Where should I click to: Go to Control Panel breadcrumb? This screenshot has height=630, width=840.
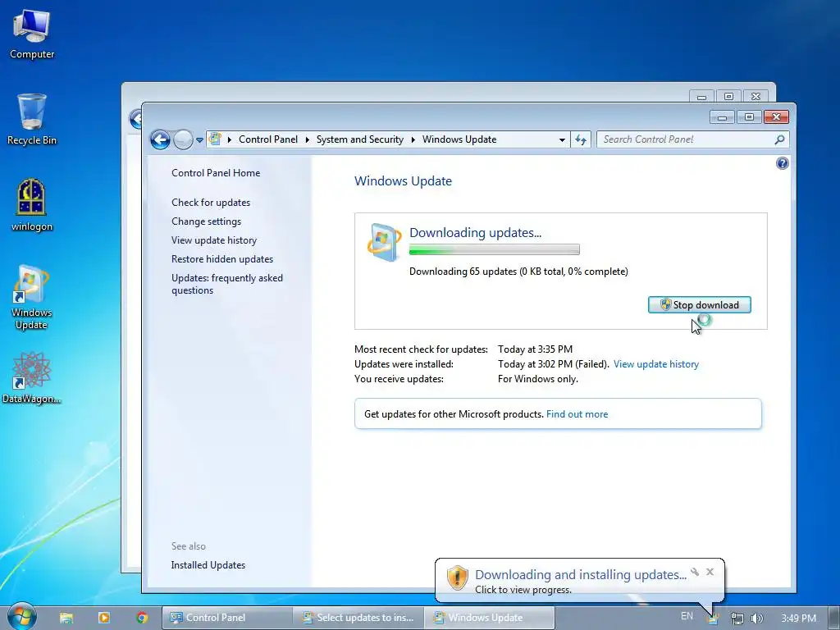(x=268, y=139)
